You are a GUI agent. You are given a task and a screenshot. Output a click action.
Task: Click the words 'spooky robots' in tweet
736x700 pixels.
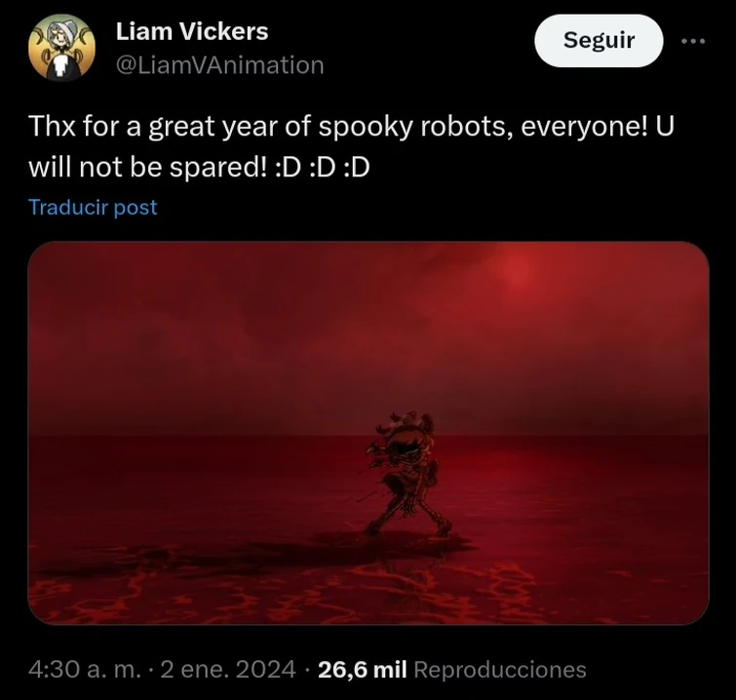[416, 127]
